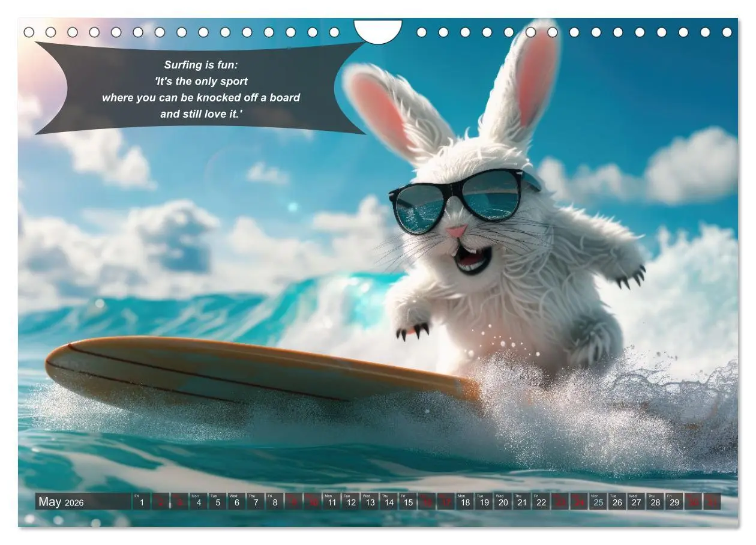Select Monday 18 date cell
756x545 pixels.
click(465, 502)
